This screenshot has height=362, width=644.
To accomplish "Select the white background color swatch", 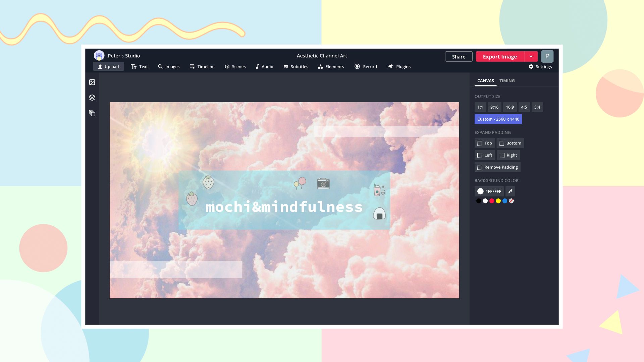I will [484, 201].
